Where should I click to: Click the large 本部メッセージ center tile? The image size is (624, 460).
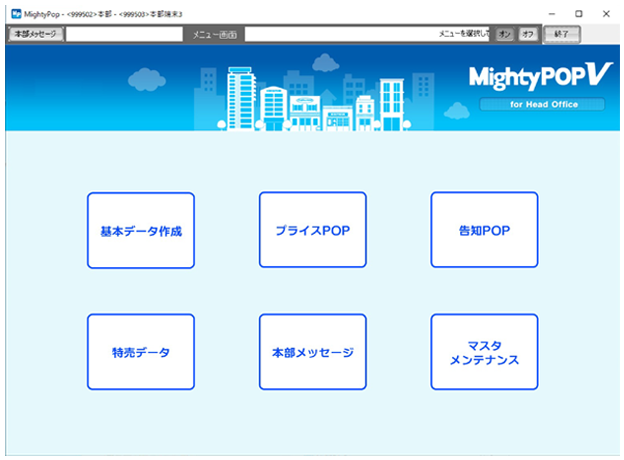312,352
